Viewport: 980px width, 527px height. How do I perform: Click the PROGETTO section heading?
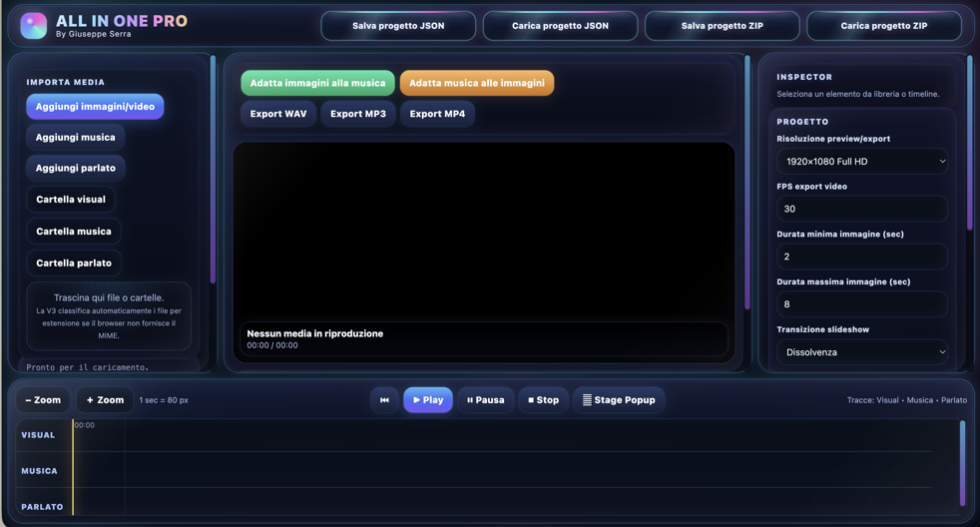tap(802, 122)
